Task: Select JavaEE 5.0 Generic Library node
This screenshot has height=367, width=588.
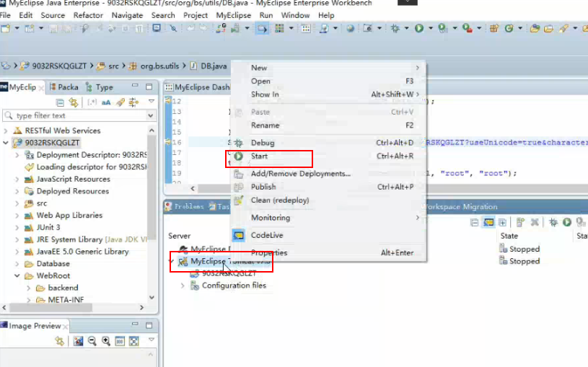Action: pos(82,252)
